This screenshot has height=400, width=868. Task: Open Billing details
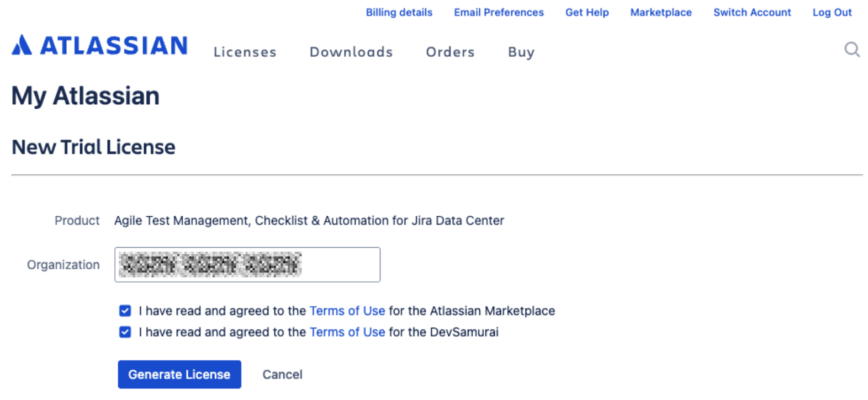click(x=399, y=12)
